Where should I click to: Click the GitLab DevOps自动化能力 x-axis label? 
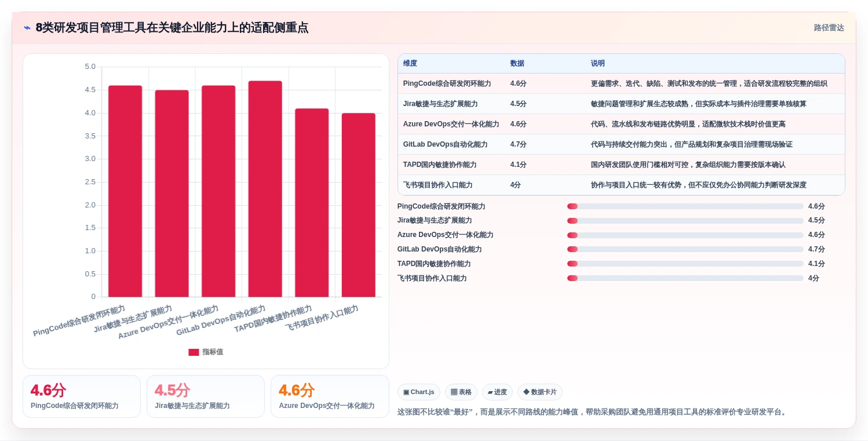click(221, 320)
